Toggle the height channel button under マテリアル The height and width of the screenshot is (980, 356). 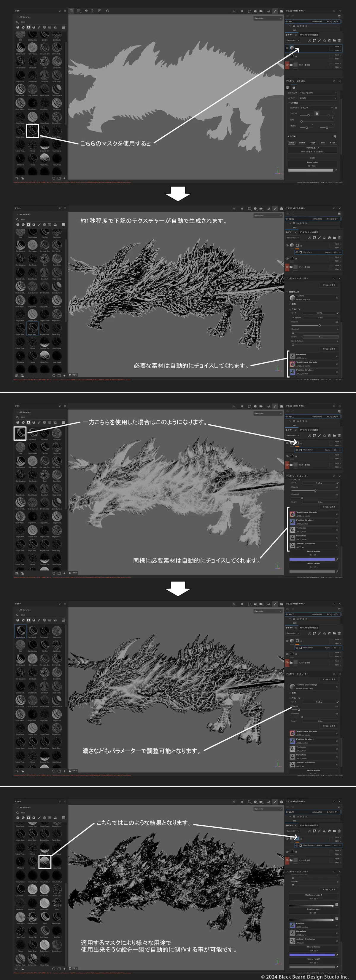coord(333,143)
